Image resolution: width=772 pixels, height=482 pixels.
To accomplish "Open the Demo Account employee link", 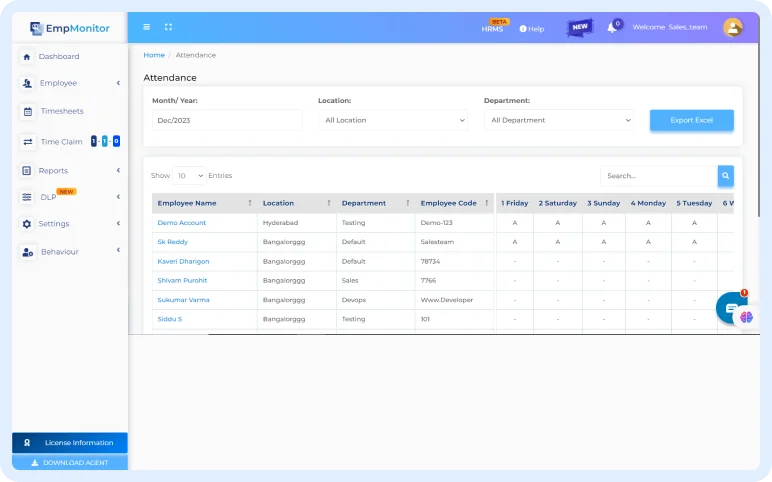I will coord(182,223).
